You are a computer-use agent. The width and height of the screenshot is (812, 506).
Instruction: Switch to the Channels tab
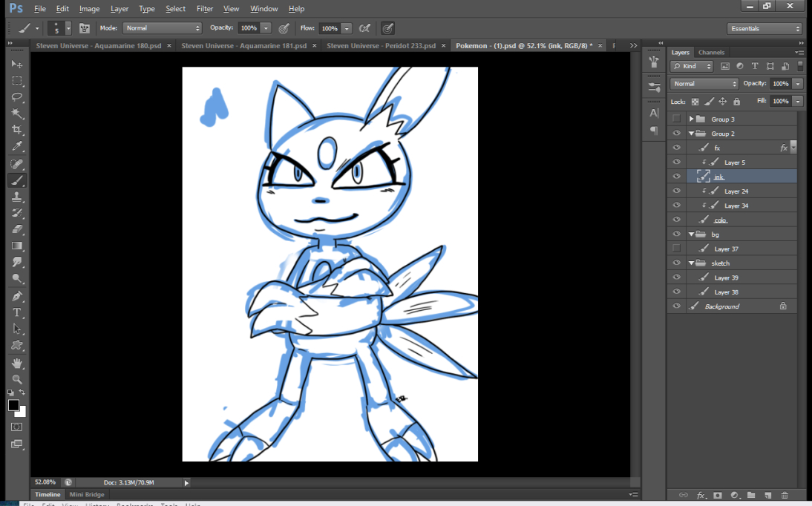point(711,53)
